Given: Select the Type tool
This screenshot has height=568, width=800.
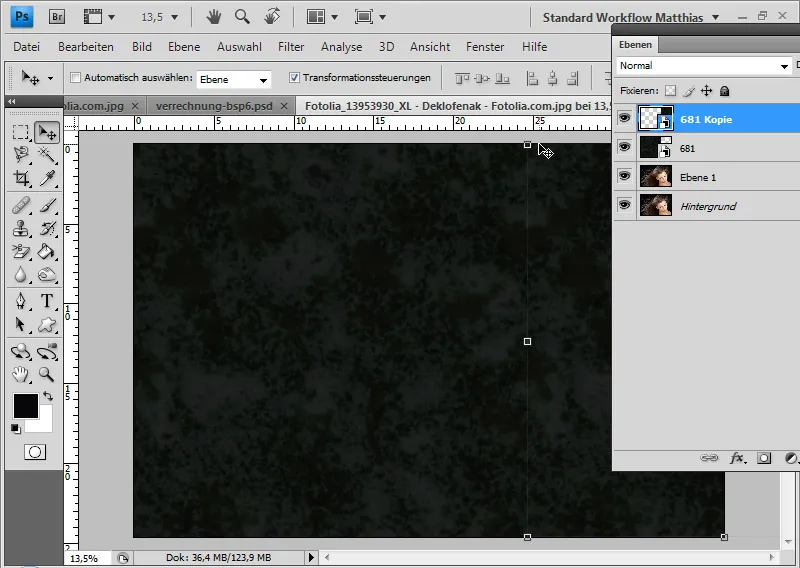Looking at the screenshot, I should 47,301.
